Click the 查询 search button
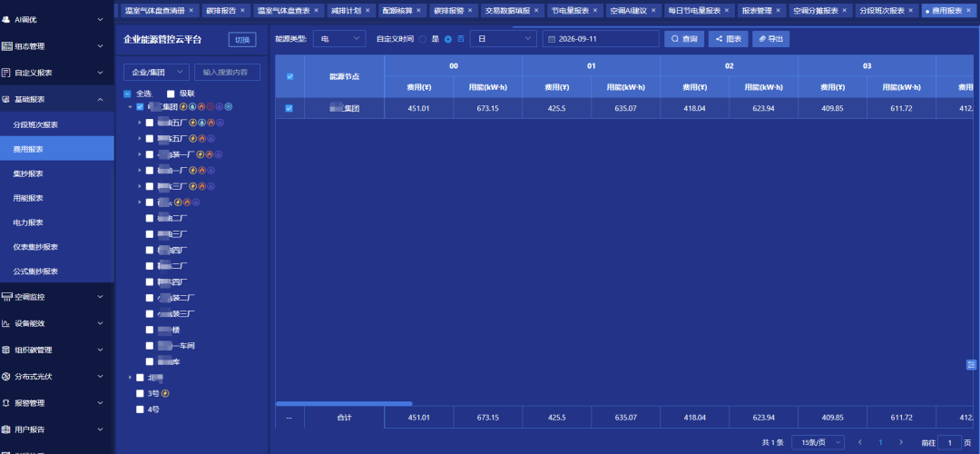 tap(684, 39)
